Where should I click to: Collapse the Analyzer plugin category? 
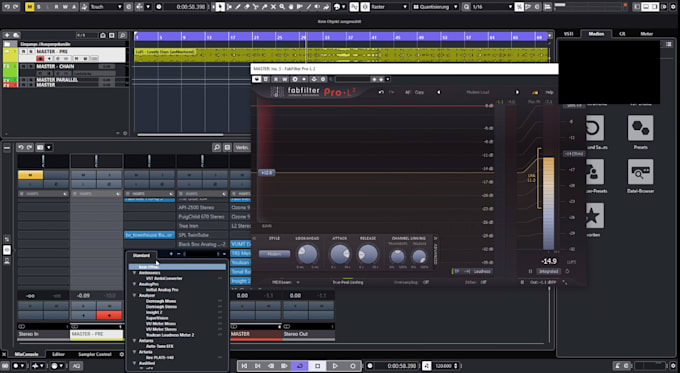(134, 295)
